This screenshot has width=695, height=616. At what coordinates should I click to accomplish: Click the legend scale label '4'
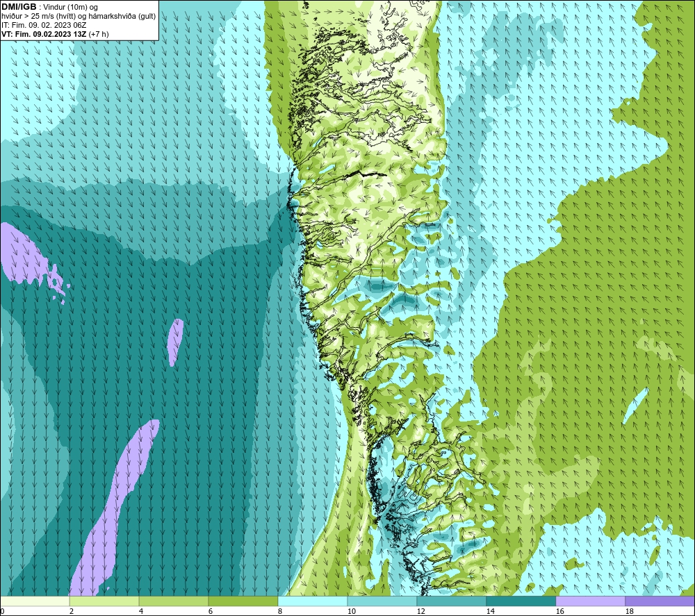(141, 612)
